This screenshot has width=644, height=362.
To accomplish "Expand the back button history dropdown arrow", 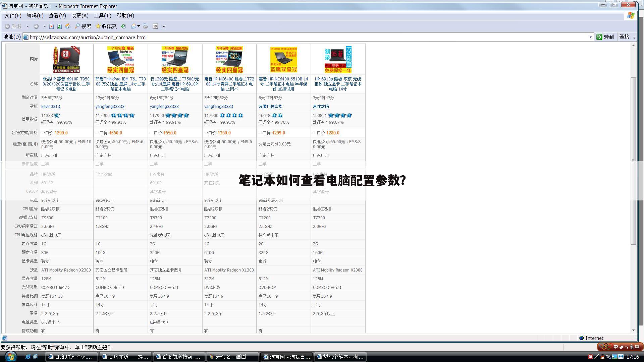I will (28, 26).
